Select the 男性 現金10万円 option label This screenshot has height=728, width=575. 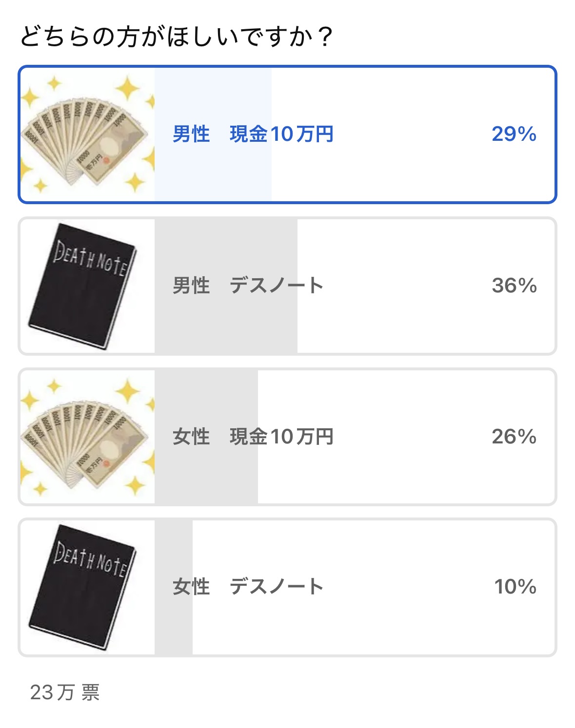coord(253,134)
